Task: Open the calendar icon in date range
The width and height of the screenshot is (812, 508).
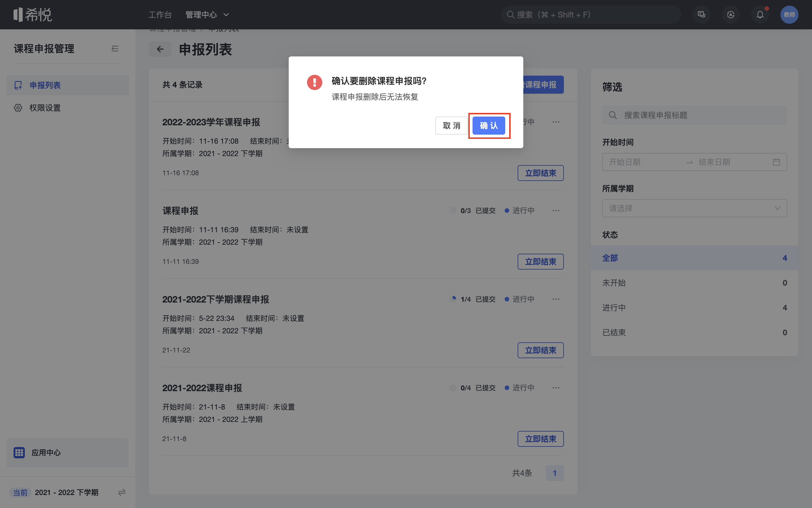Action: coord(776,162)
